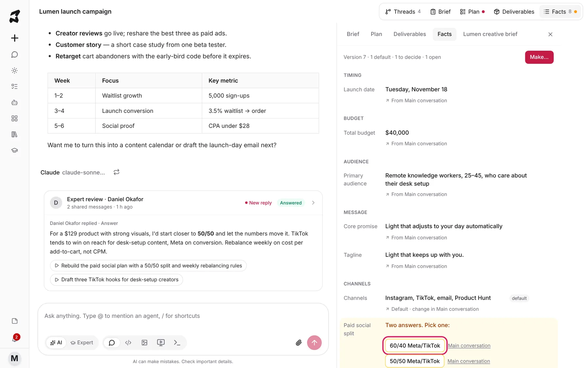Switch to the Brief panel tab
588x368 pixels.
[353, 34]
